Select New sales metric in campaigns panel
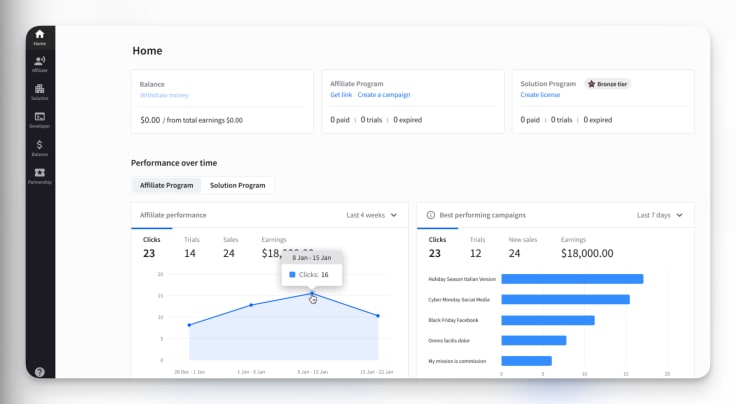736x404 pixels. tap(522, 247)
